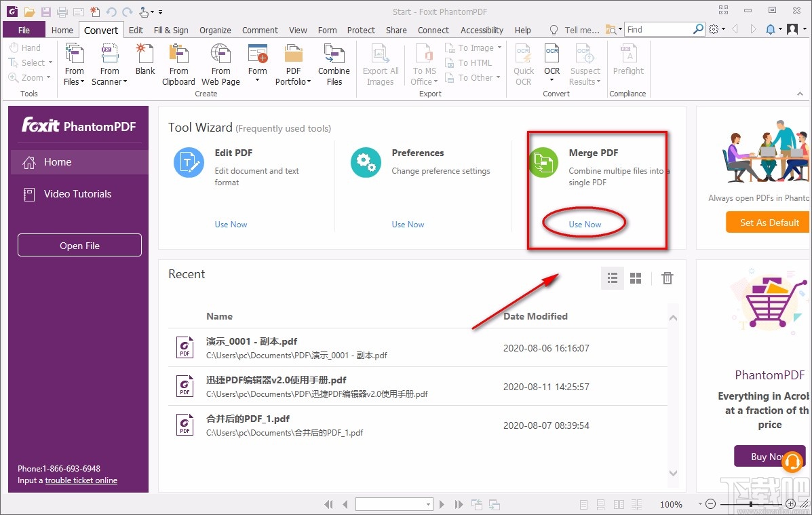This screenshot has width=812, height=515.
Task: Click the zoom out minus button
Action: click(x=710, y=503)
